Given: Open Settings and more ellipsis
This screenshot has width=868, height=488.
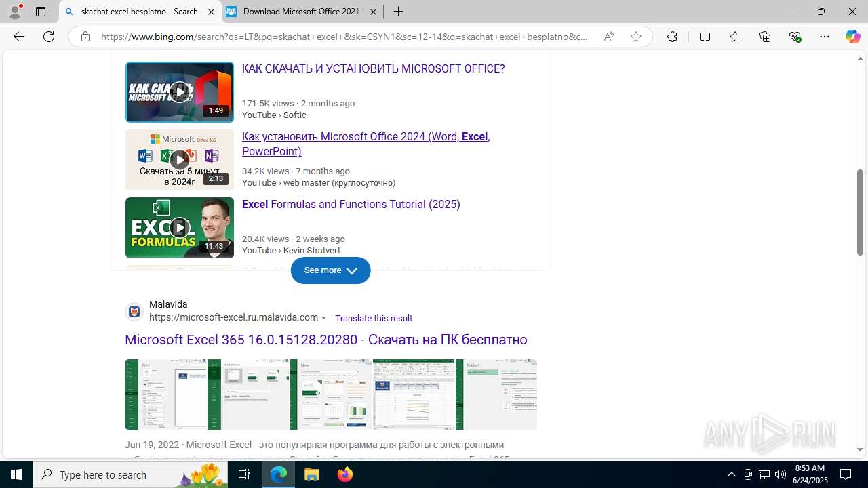Looking at the screenshot, I should point(825,37).
